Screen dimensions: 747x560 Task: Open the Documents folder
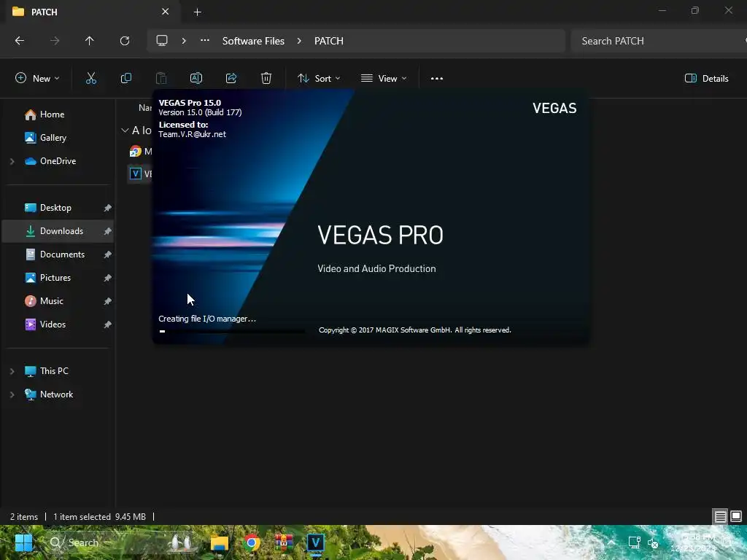pyautogui.click(x=62, y=254)
